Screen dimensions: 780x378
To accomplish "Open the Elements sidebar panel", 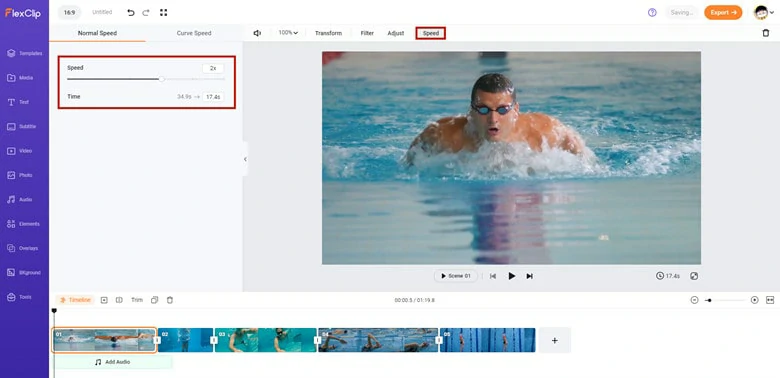I will coord(23,224).
